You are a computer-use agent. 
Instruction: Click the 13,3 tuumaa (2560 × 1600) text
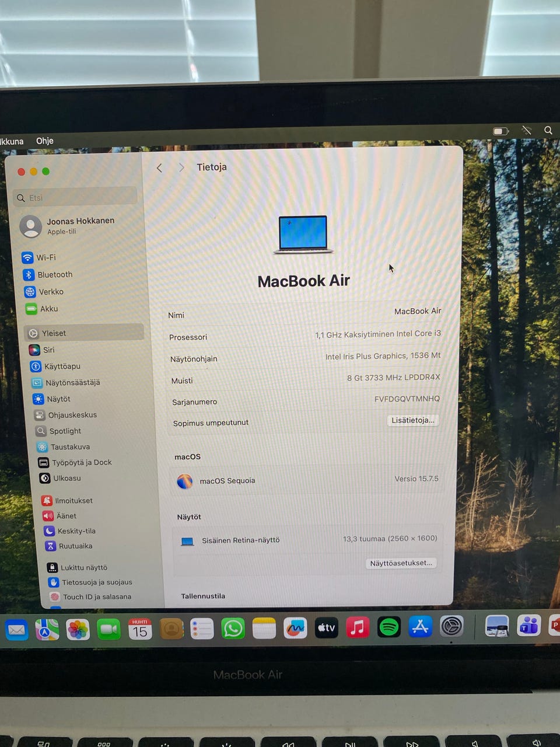click(390, 539)
